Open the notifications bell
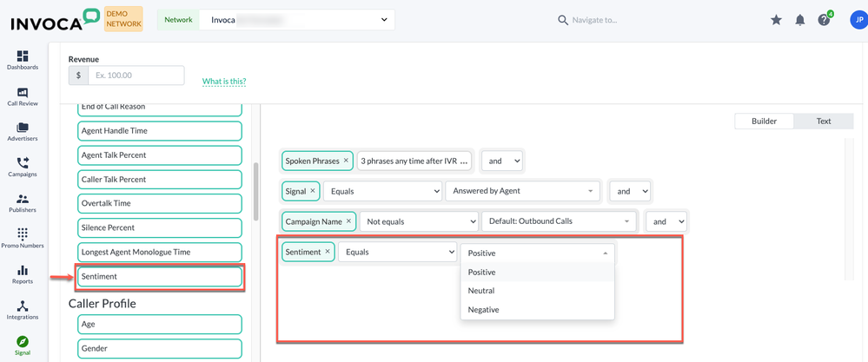The width and height of the screenshot is (868, 362). coord(800,20)
